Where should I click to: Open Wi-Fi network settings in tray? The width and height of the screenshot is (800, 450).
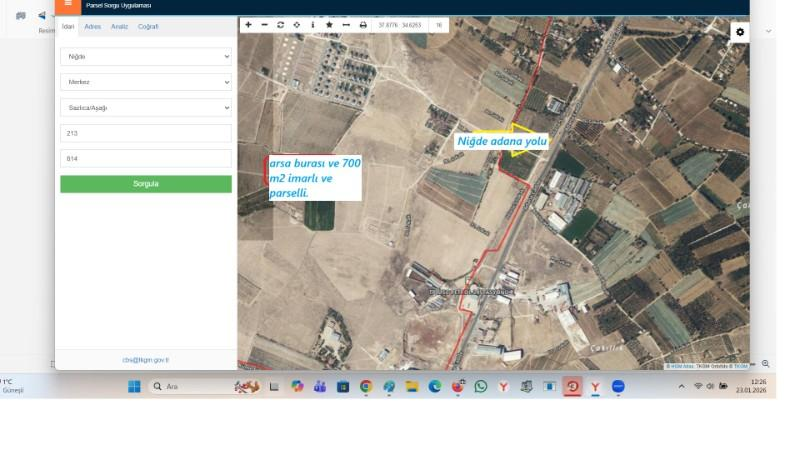click(698, 386)
